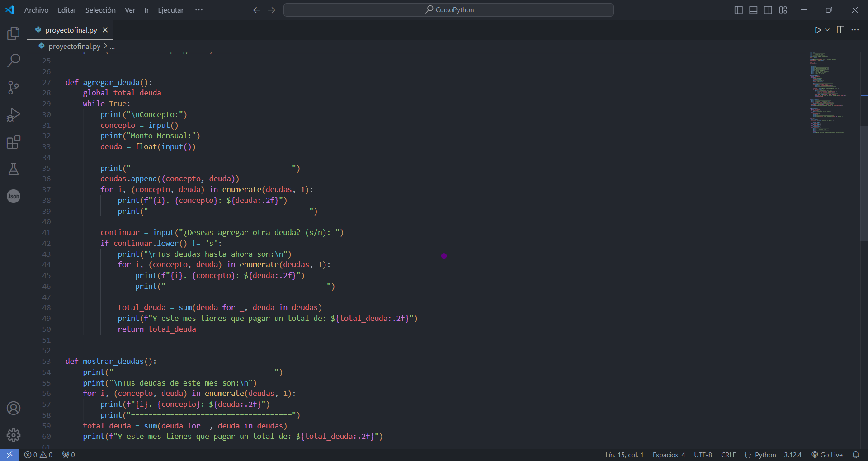Open the editor More Actions ellipsis
Image resolution: width=868 pixels, height=461 pixels.
point(855,30)
